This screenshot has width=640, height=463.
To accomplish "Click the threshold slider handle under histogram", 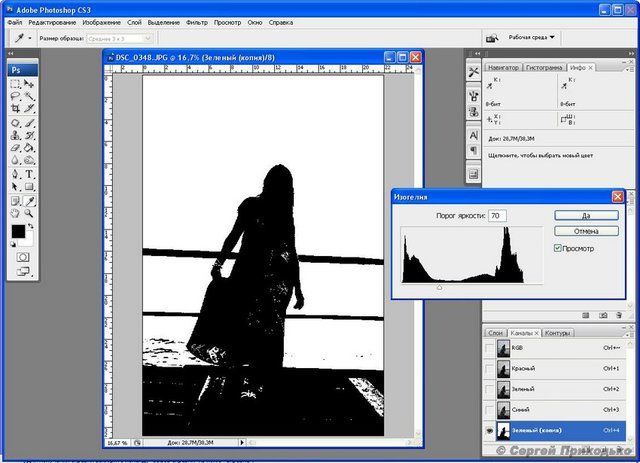I will pyautogui.click(x=440, y=287).
